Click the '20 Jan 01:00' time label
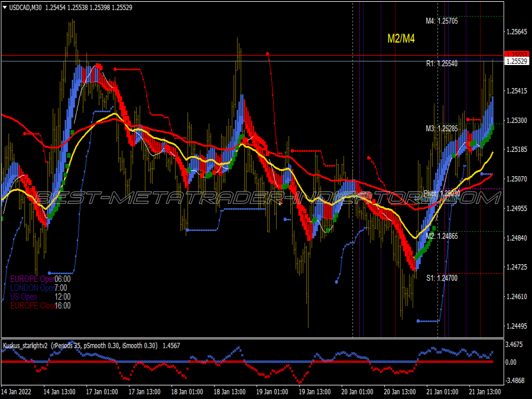The height and width of the screenshot is (399, 532). 357,392
